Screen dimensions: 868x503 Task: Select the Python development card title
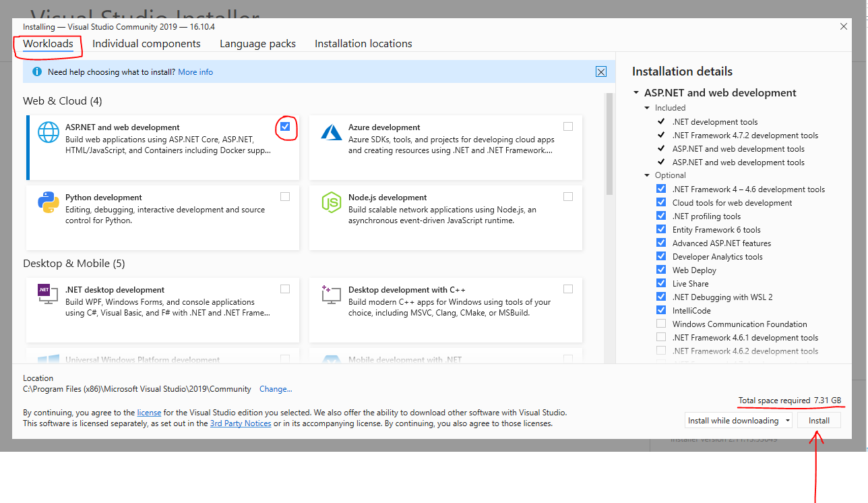point(104,198)
